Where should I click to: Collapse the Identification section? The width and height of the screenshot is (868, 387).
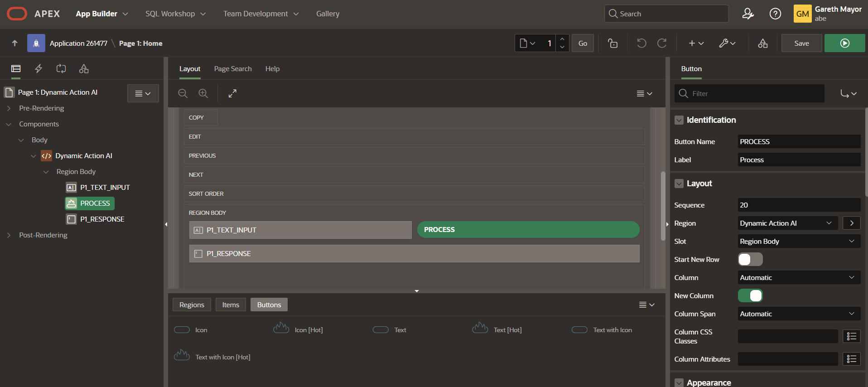[679, 120]
